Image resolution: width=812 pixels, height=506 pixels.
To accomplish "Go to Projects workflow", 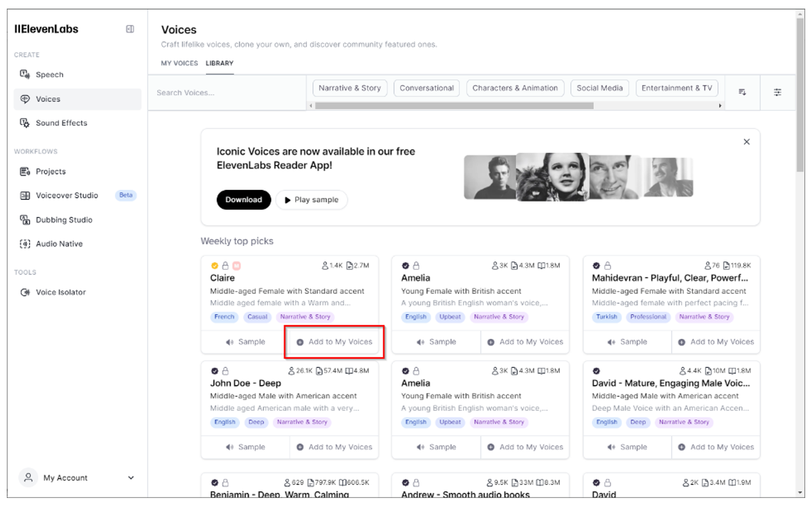I will pyautogui.click(x=77, y=171).
